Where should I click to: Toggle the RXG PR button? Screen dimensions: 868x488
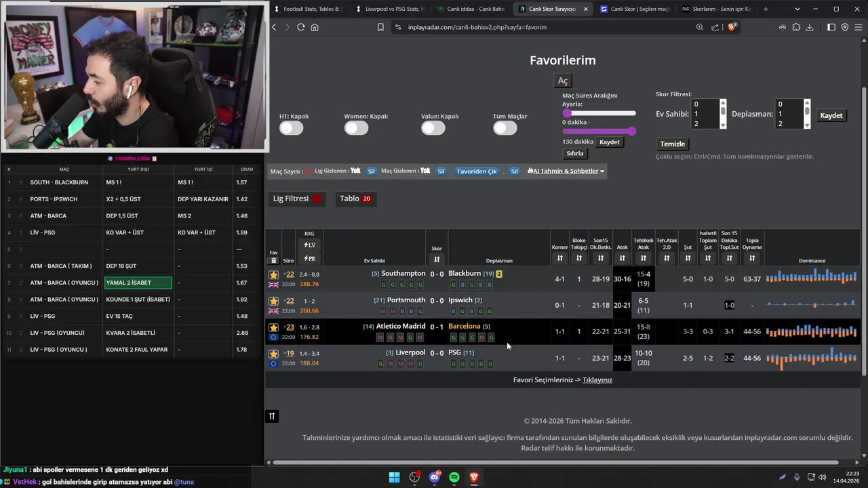coord(309,259)
